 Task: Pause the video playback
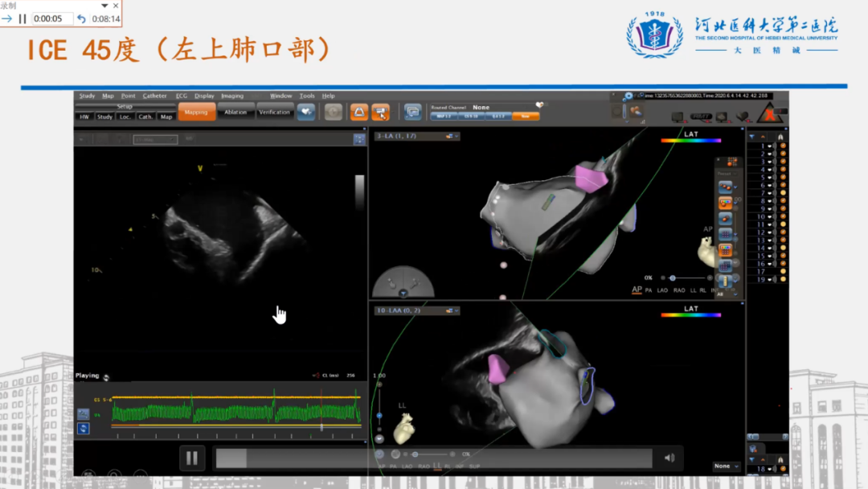pyautogui.click(x=191, y=458)
